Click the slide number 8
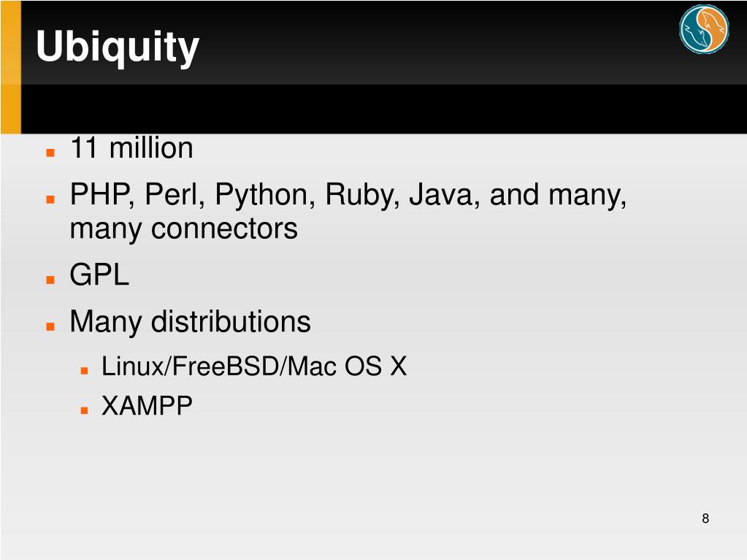This screenshot has width=747, height=560. click(705, 518)
